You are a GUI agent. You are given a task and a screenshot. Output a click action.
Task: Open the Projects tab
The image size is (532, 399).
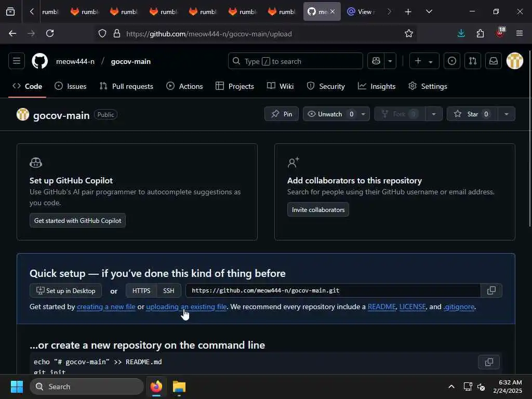coord(235,86)
